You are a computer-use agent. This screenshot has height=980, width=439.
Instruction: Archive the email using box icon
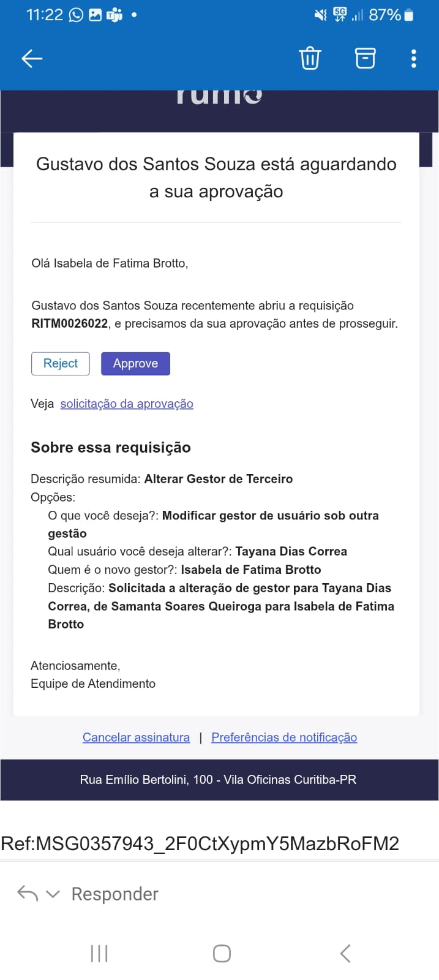365,58
